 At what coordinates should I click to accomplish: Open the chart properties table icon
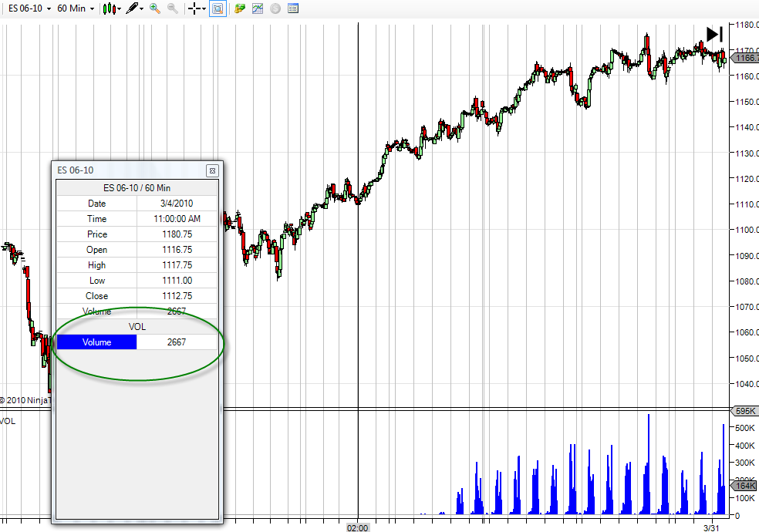(293, 8)
